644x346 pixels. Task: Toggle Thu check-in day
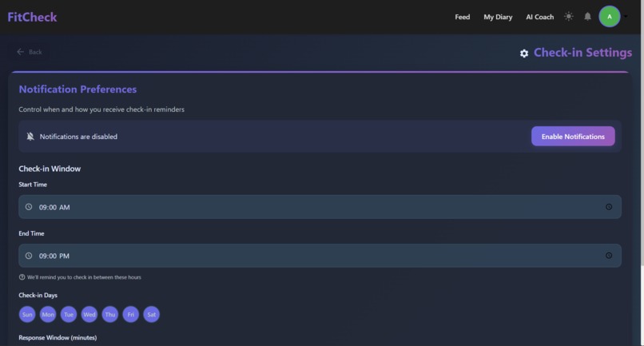[110, 314]
